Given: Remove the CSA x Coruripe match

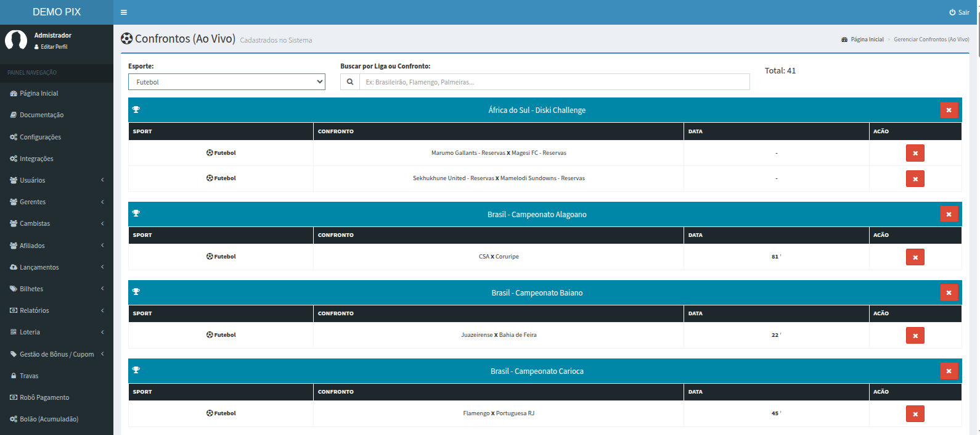Looking at the screenshot, I should coord(915,257).
